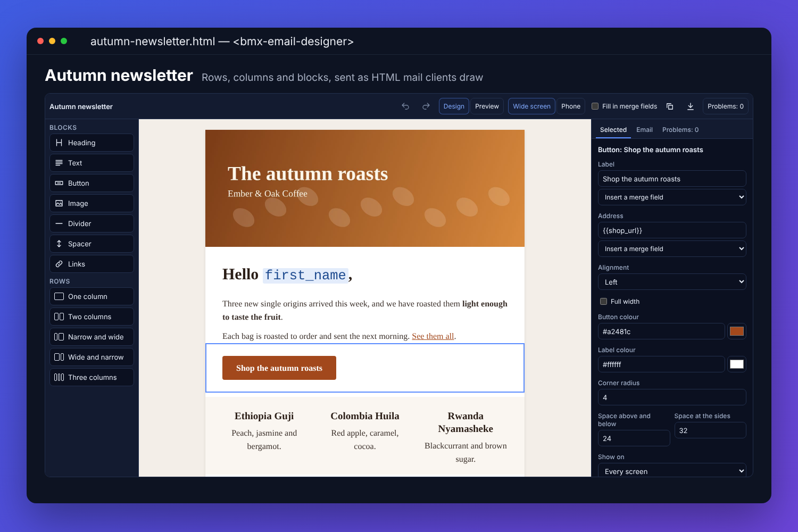The height and width of the screenshot is (532, 798).
Task: Open the Label colour swatch
Action: pyautogui.click(x=737, y=364)
